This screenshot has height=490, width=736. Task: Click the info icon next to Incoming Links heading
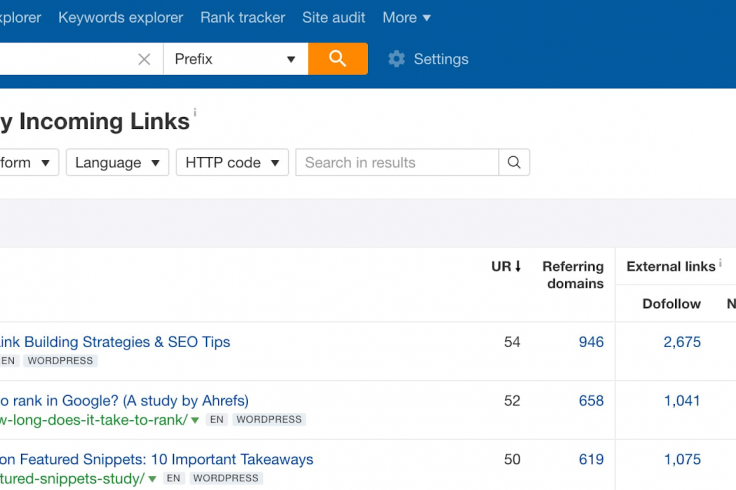pyautogui.click(x=195, y=112)
